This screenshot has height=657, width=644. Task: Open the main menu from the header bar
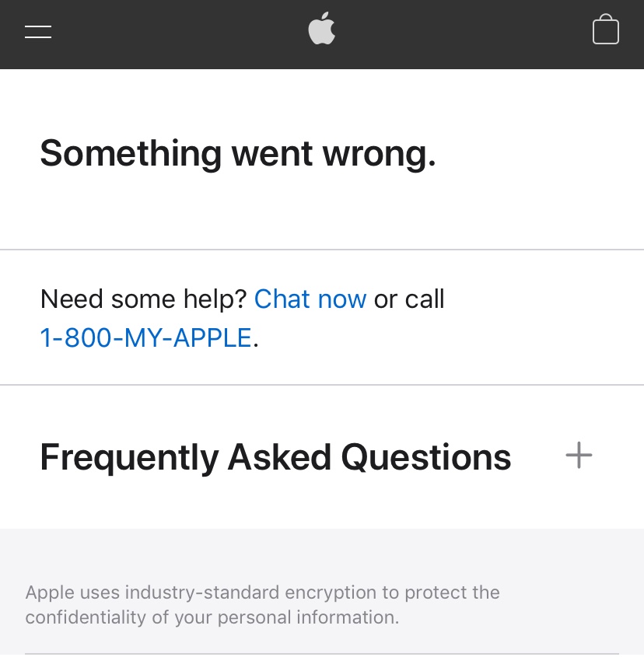pyautogui.click(x=37, y=31)
